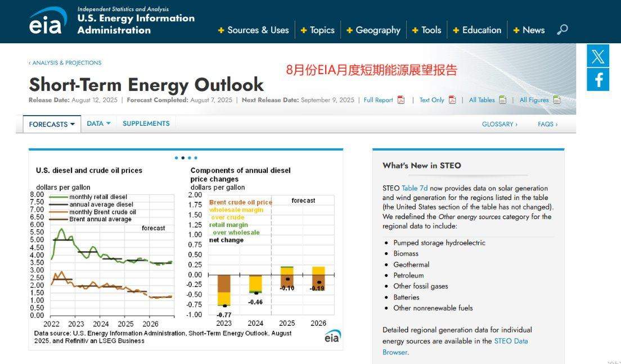
Task: Click the Components of annual diesel price changes title
Action: 240,175
